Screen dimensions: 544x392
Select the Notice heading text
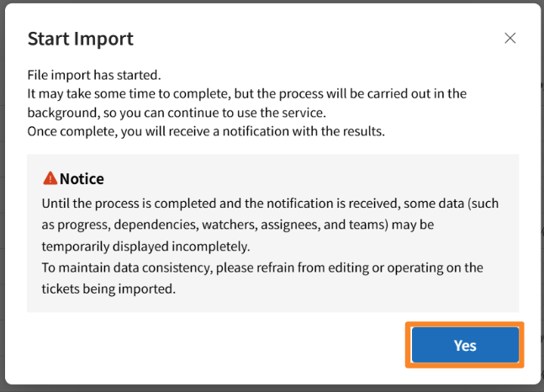(82, 179)
